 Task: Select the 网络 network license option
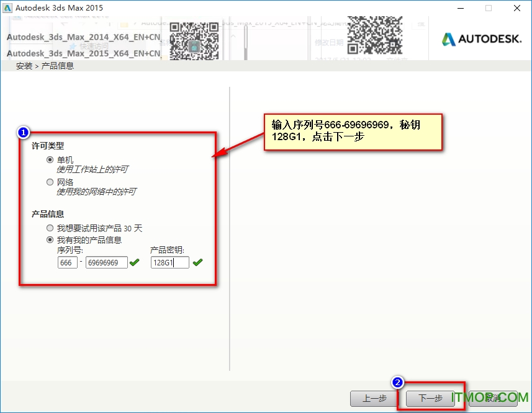click(x=50, y=182)
